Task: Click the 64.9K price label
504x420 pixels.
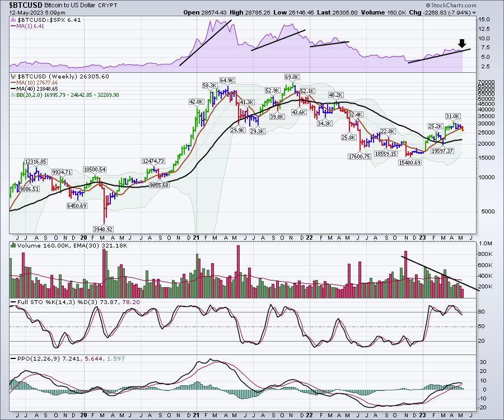Action: pos(227,81)
